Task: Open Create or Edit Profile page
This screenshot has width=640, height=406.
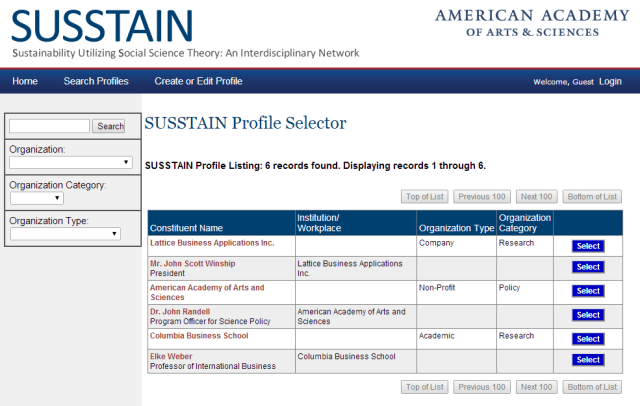Action: (x=198, y=81)
